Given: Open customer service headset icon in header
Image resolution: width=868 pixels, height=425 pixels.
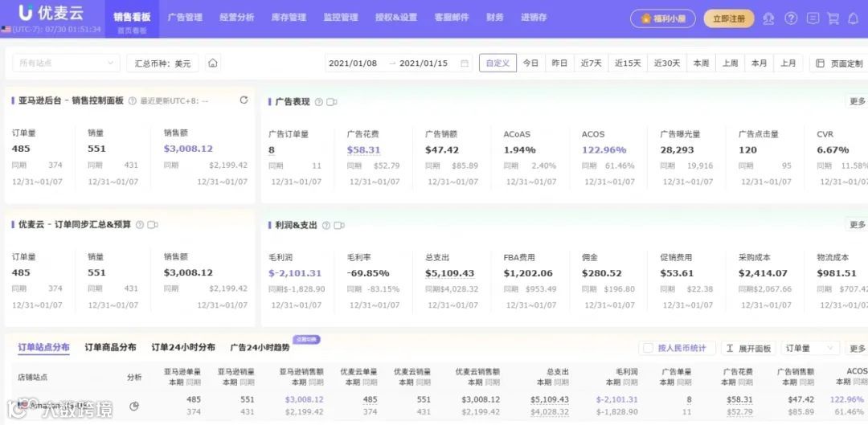Looking at the screenshot, I should tap(768, 18).
